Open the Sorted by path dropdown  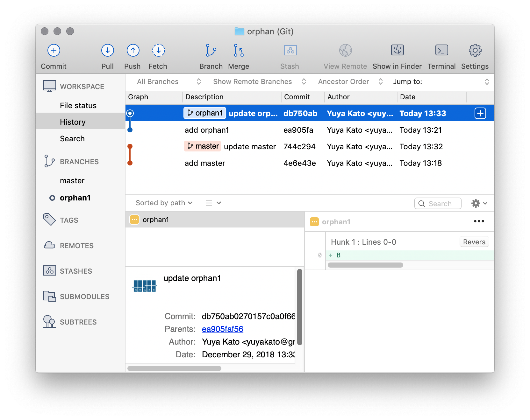point(164,203)
